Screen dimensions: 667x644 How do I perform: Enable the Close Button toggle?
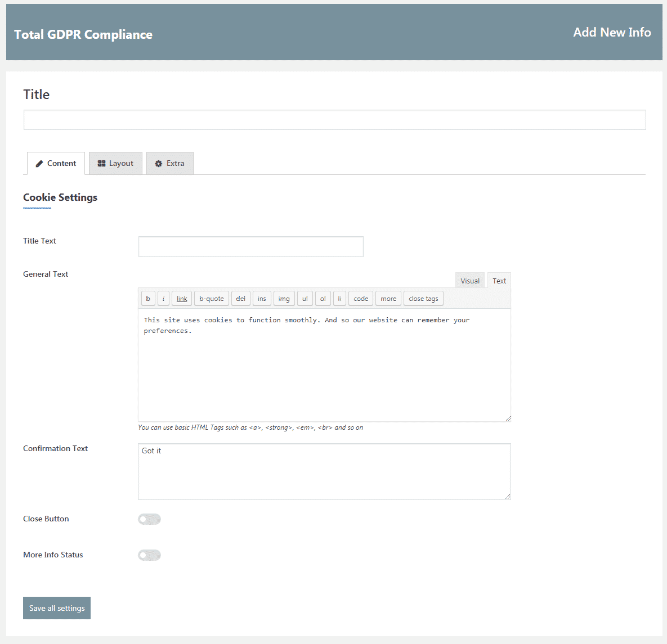[149, 519]
